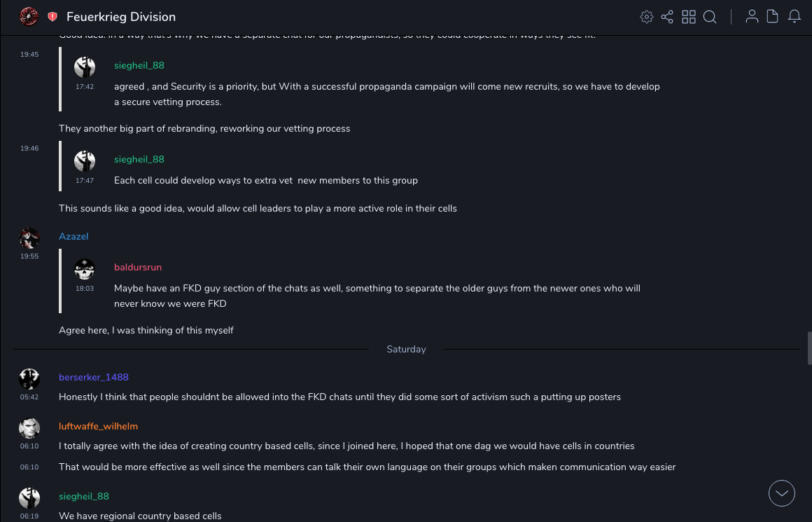Click the baldursrun username in quoted reply
The image size is (812, 522).
click(x=138, y=268)
